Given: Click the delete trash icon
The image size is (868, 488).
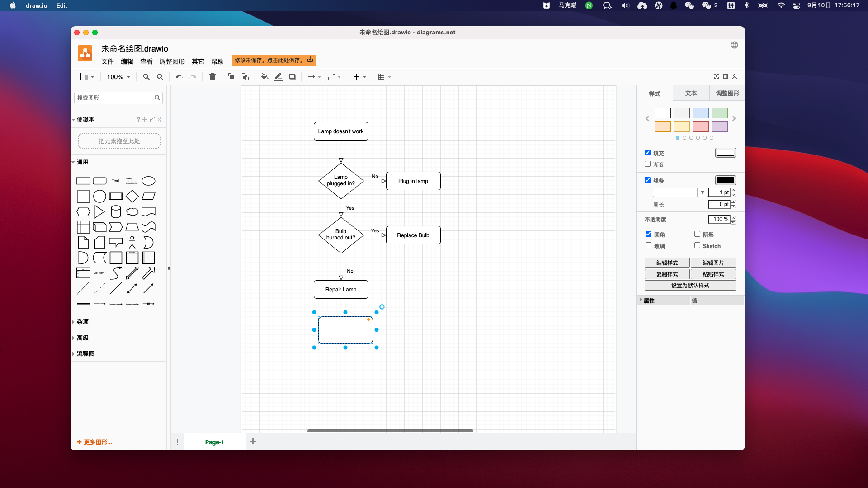Looking at the screenshot, I should (x=212, y=77).
